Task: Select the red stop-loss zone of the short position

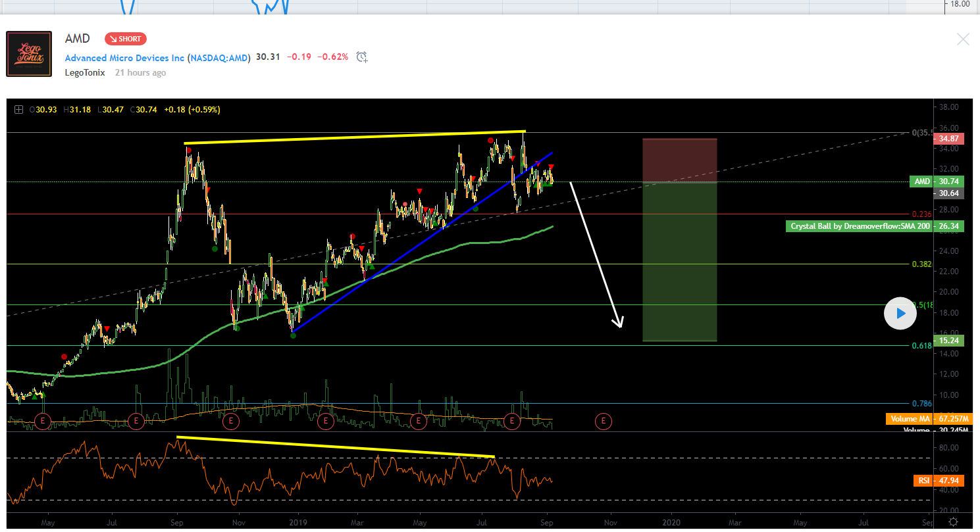Action: (680, 160)
